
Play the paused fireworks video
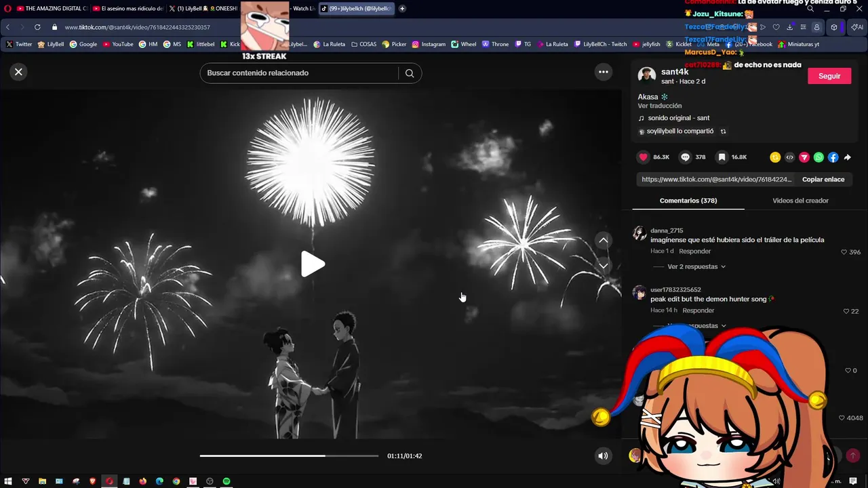(313, 264)
